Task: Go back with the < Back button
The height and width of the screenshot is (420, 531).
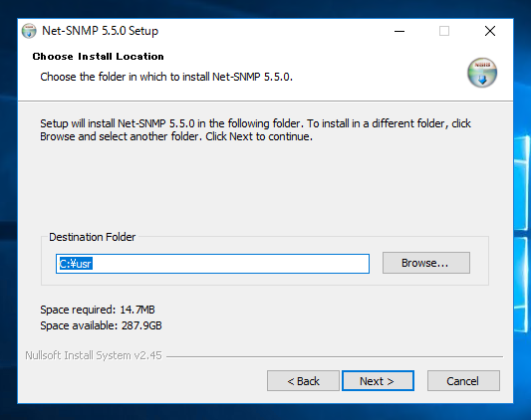Action: pyautogui.click(x=303, y=381)
